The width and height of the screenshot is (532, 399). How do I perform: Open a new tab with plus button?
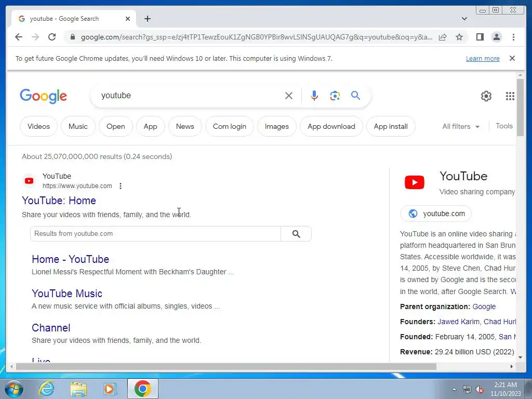click(x=147, y=19)
